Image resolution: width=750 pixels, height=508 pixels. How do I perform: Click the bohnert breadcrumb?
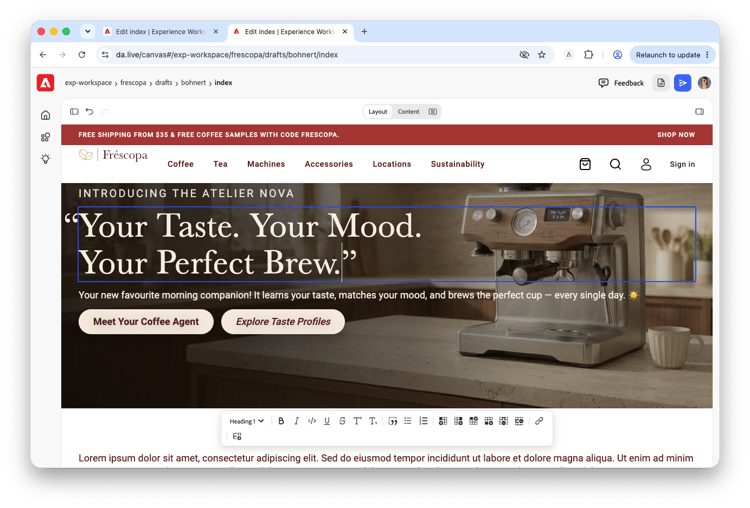tap(193, 83)
